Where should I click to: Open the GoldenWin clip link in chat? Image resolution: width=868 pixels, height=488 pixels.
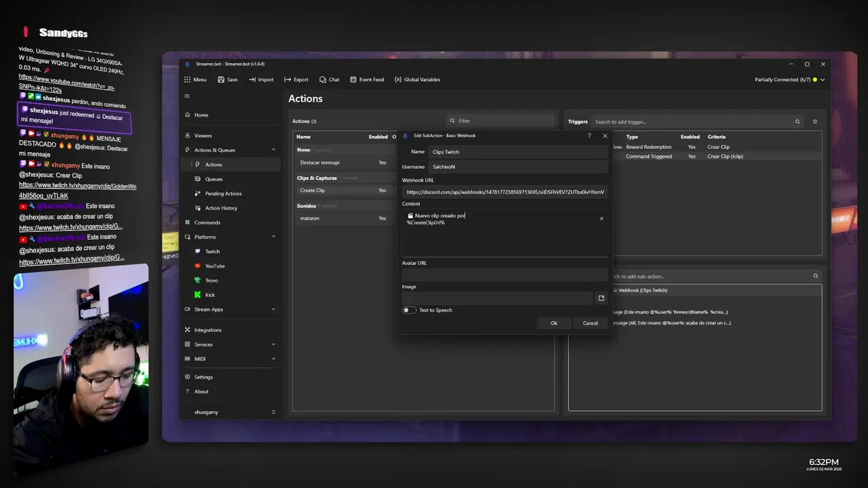click(77, 190)
